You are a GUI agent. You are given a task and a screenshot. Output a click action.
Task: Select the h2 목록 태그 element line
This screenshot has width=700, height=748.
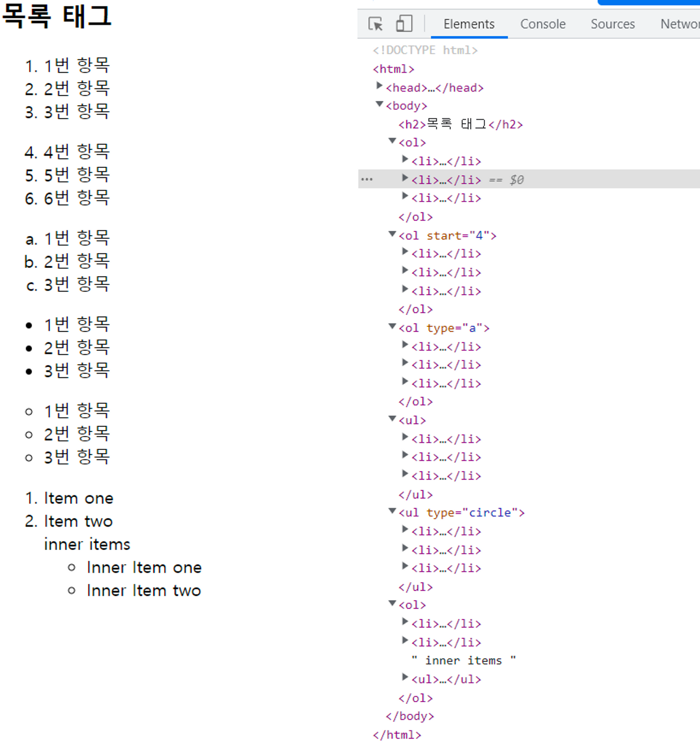(x=460, y=124)
